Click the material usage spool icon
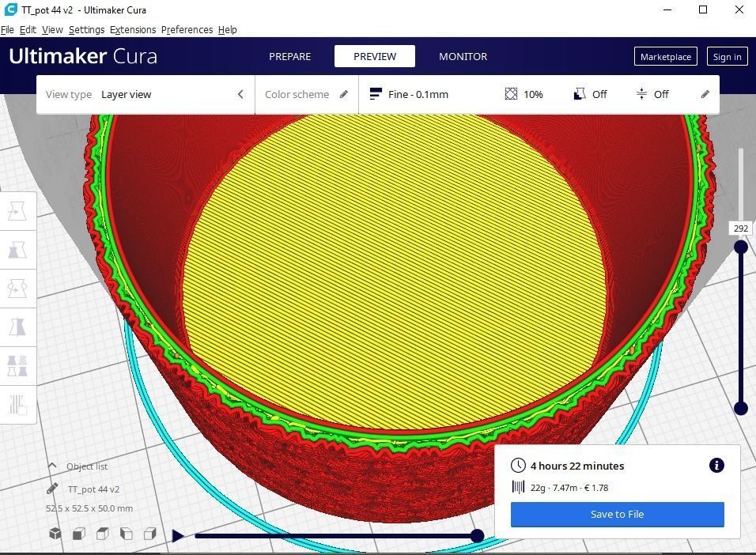756x555 pixels. tap(518, 487)
